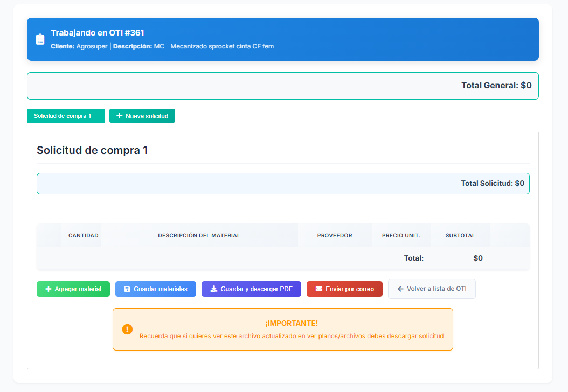Select the Precio Unit. column header

tap(401, 236)
